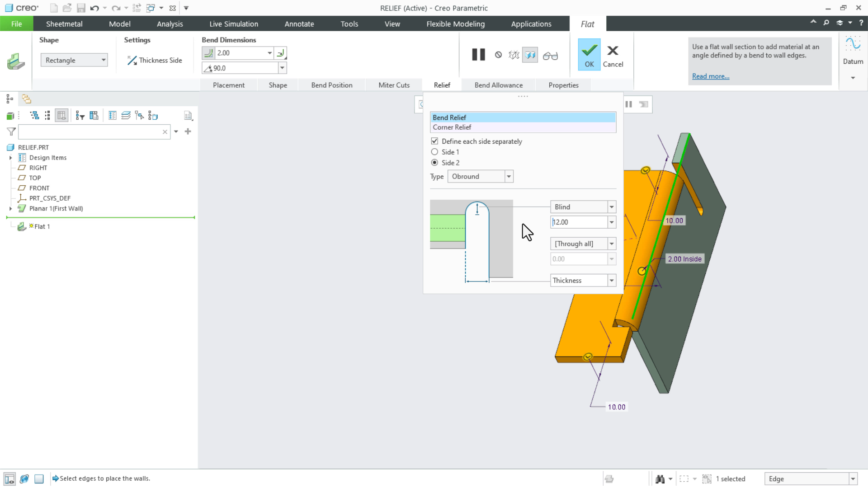Open the Flexible Modeling ribbon tab

(455, 24)
